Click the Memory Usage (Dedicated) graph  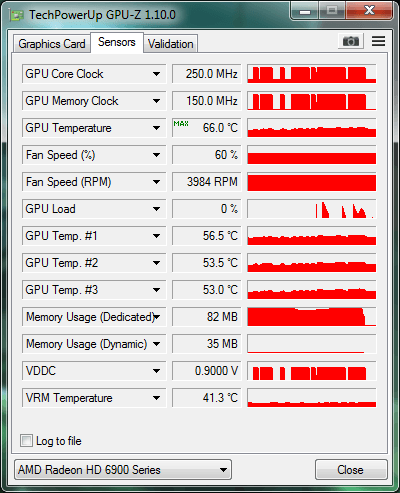312,317
